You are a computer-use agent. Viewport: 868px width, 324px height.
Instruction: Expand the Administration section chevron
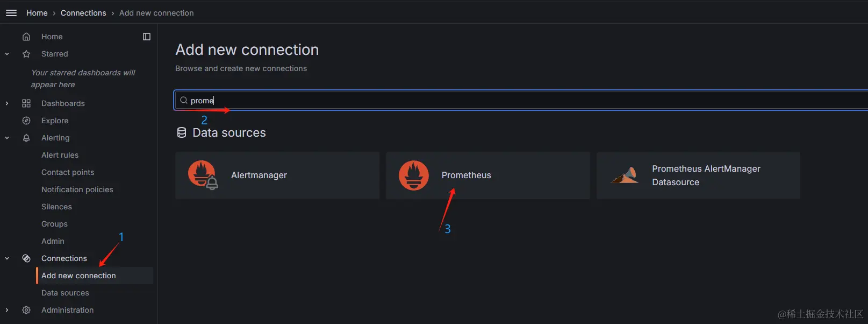[x=7, y=310]
